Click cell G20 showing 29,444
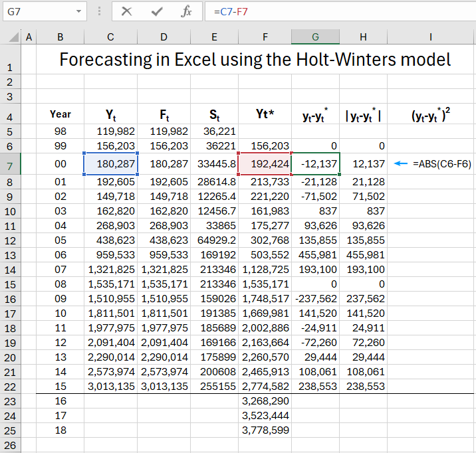Viewport: 476px width, 453px height. pyautogui.click(x=315, y=357)
